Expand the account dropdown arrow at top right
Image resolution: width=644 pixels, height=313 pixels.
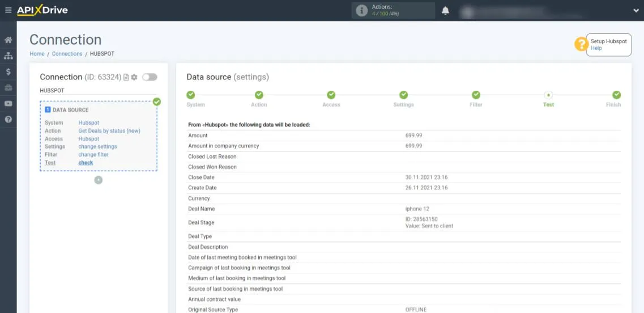click(x=636, y=10)
